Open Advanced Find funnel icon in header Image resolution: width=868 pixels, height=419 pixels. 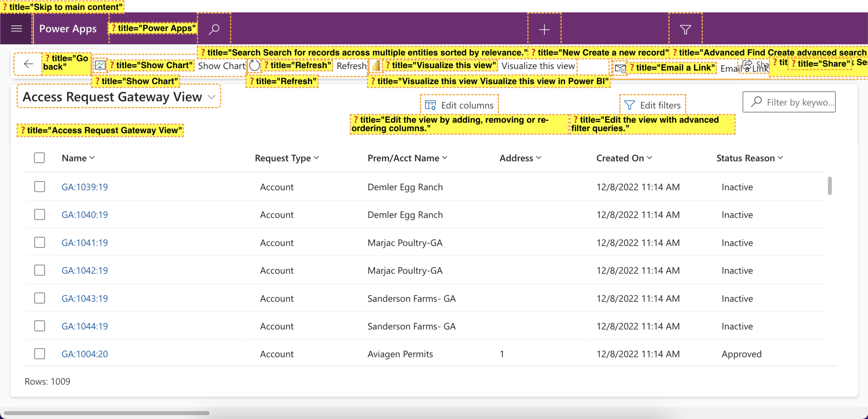pos(685,29)
